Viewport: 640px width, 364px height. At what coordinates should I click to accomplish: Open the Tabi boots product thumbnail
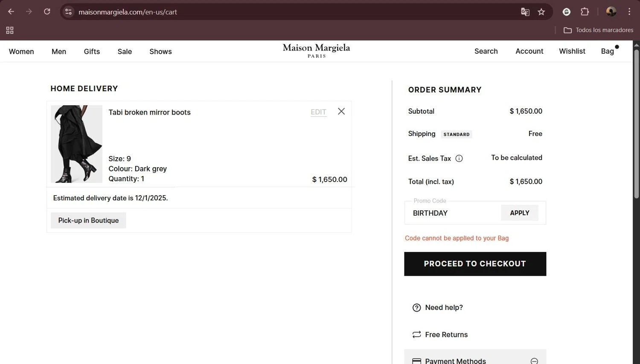pos(76,144)
